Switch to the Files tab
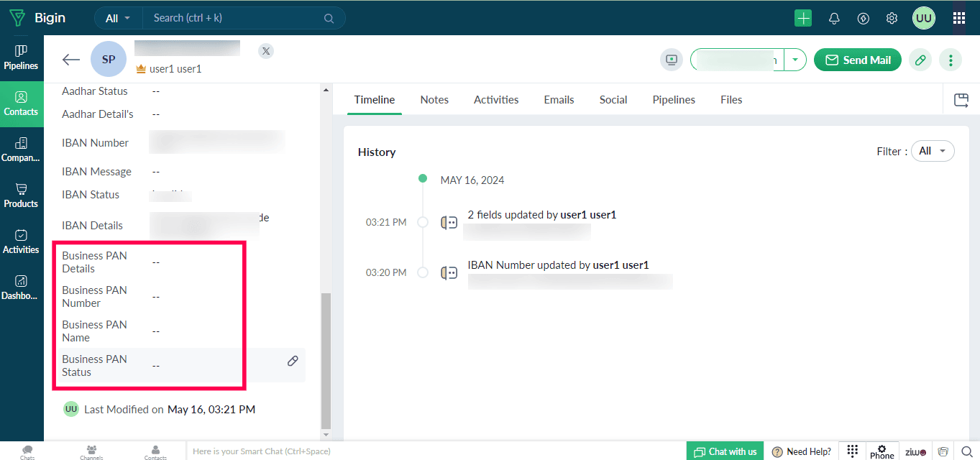This screenshot has width=980, height=460. pyautogui.click(x=731, y=100)
